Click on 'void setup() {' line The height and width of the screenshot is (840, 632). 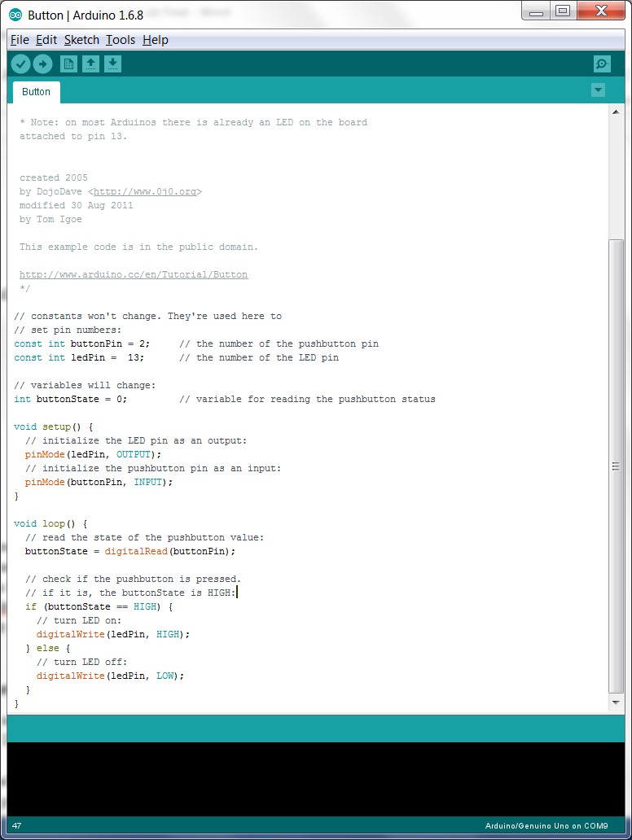pyautogui.click(x=54, y=427)
